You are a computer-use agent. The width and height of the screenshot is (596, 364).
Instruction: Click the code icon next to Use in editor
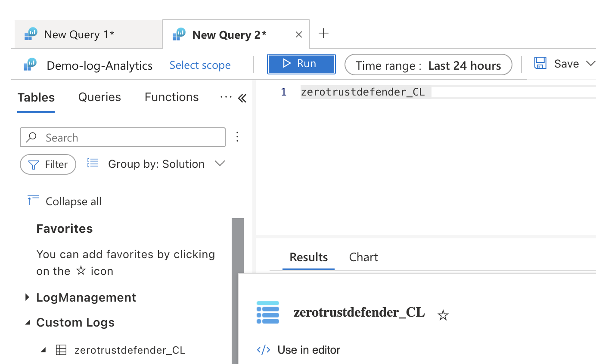click(x=263, y=350)
